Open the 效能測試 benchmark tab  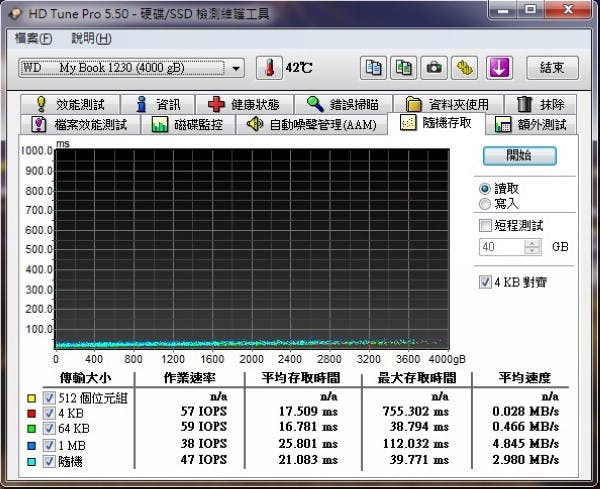pos(74,104)
